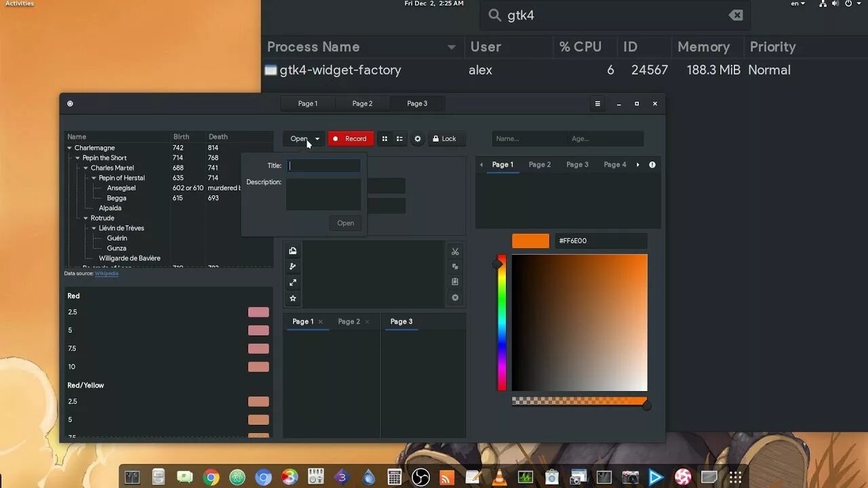Switch to list view icon in toolbar
This screenshot has height=488, width=868.
click(399, 139)
